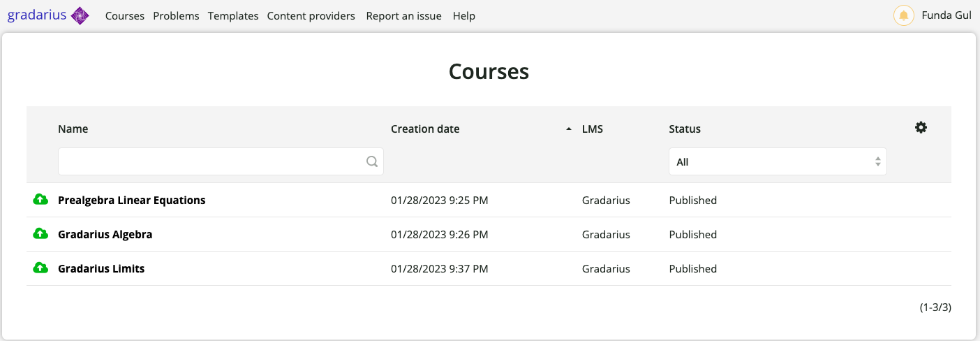This screenshot has width=980, height=341.
Task: Click Gradarius LMS cell in Gradarius Limits row
Action: tap(606, 268)
